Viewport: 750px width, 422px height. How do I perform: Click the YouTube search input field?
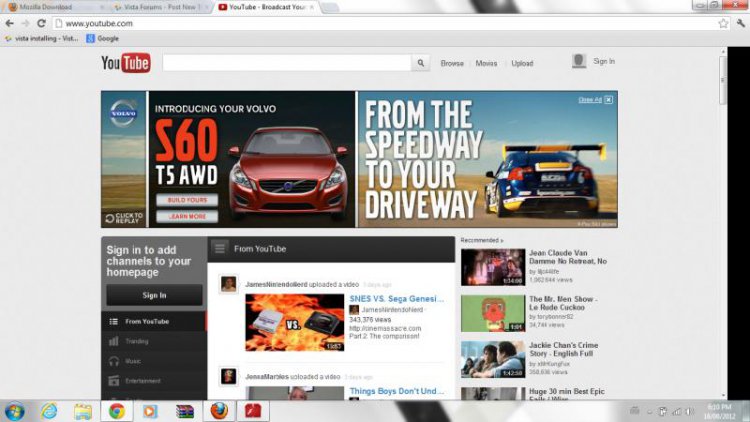(x=287, y=63)
